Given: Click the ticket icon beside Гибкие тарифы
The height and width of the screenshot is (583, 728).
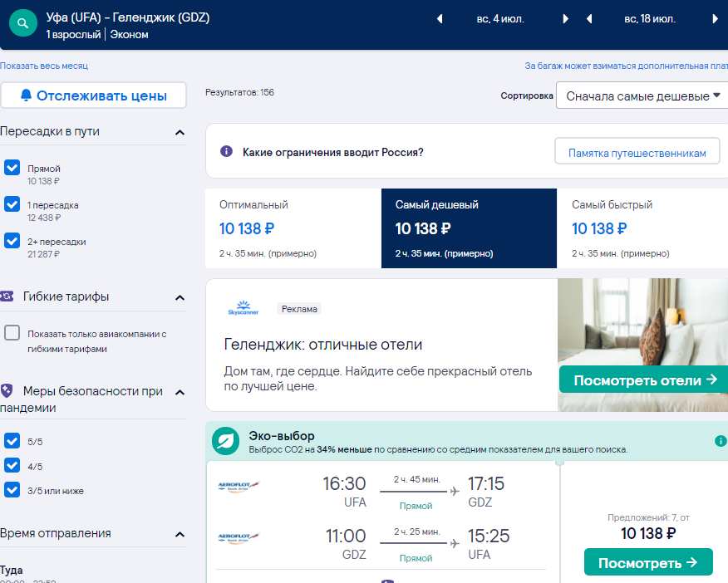Looking at the screenshot, I should point(7,296).
